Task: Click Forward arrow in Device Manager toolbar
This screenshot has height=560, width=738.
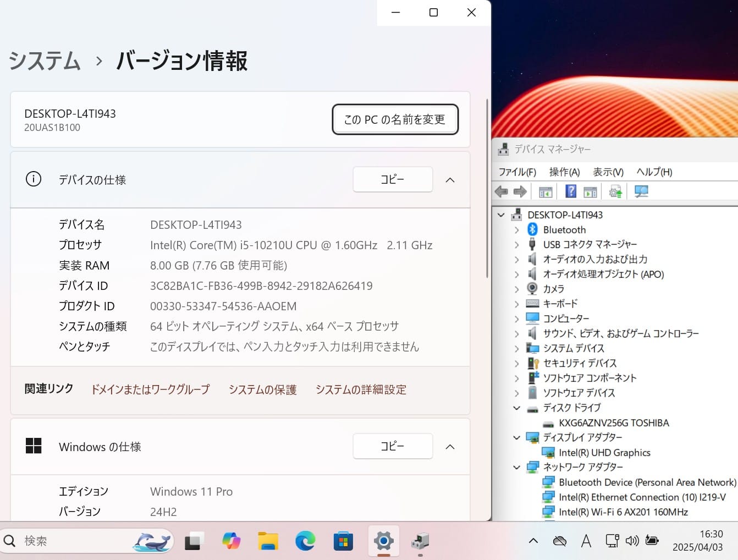Action: [520, 191]
